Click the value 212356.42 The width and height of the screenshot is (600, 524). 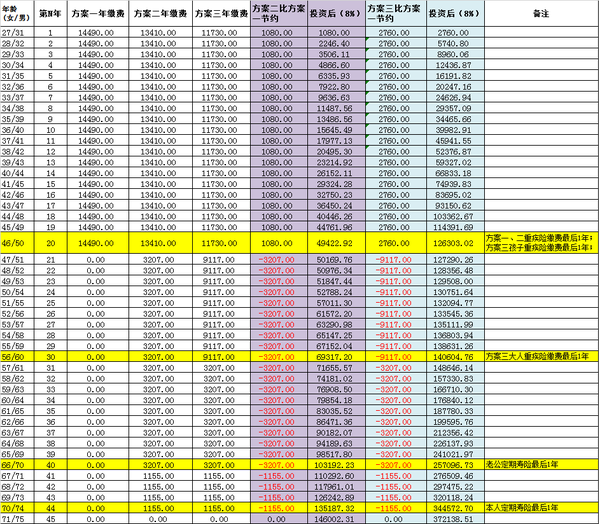(x=455, y=433)
